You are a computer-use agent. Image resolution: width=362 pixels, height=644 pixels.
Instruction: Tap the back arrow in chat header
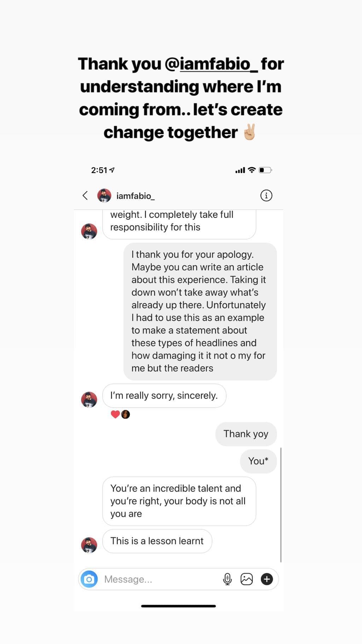coord(85,196)
